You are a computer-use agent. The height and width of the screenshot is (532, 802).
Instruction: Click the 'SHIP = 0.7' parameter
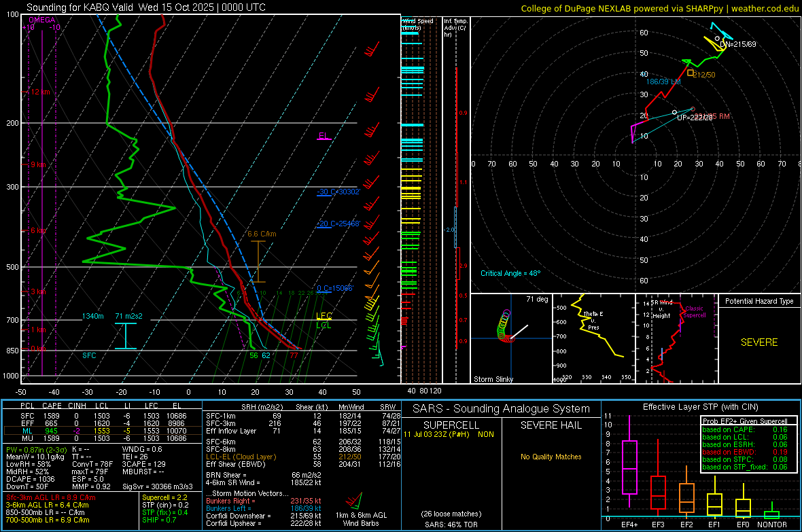(160, 520)
